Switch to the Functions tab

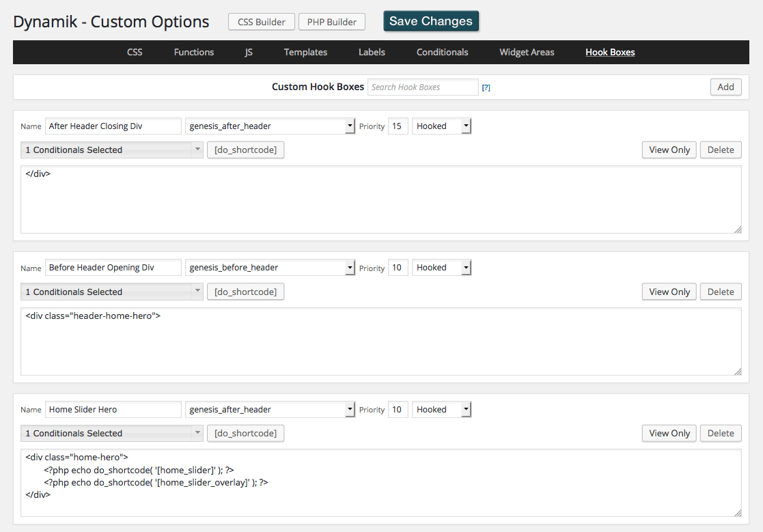pyautogui.click(x=194, y=52)
